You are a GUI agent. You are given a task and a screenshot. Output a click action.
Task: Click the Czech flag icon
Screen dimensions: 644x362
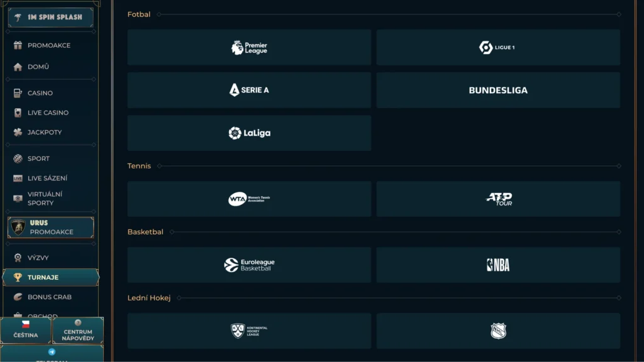pyautogui.click(x=25, y=325)
